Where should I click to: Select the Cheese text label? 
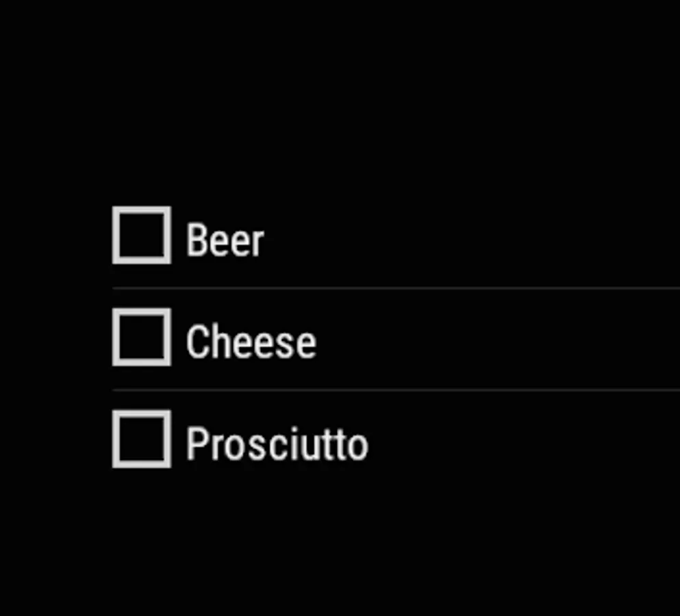point(251,342)
